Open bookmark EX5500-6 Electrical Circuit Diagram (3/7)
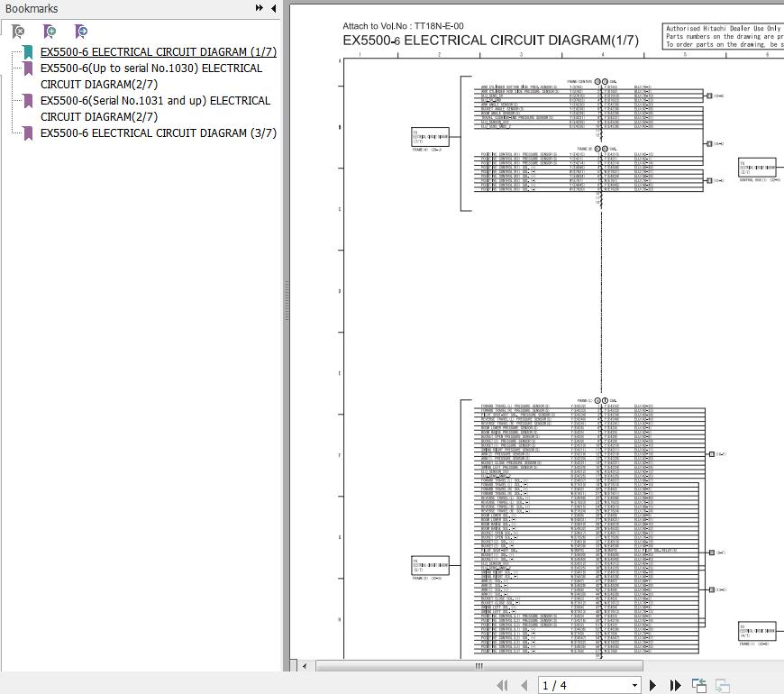 tap(158, 133)
